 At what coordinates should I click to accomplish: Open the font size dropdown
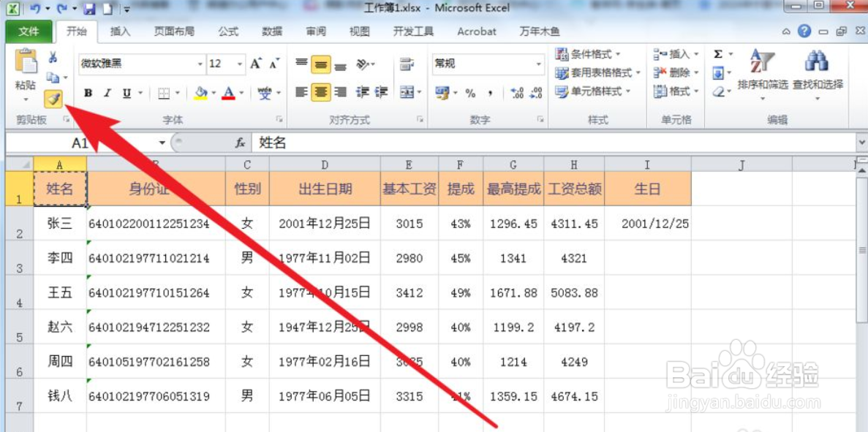[238, 65]
